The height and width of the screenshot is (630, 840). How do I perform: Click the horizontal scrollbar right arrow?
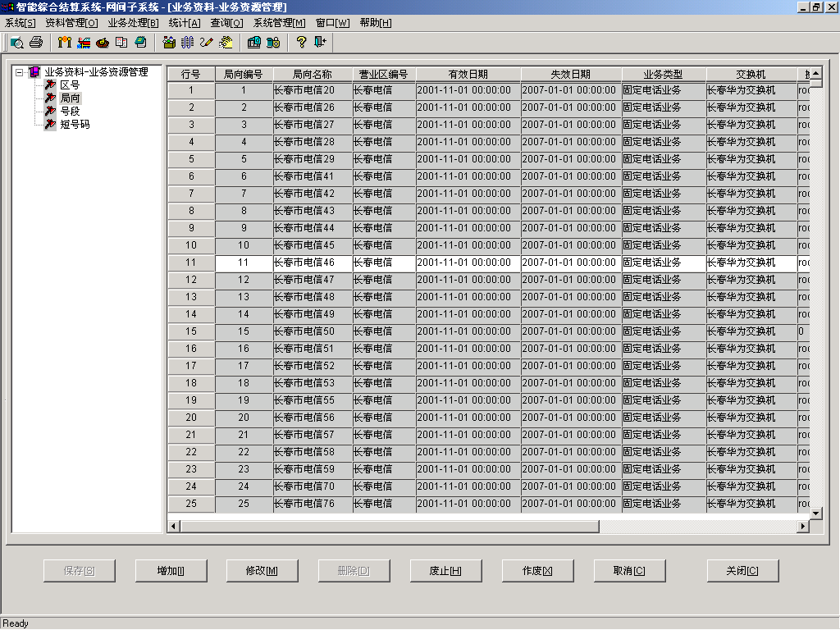coord(803,526)
